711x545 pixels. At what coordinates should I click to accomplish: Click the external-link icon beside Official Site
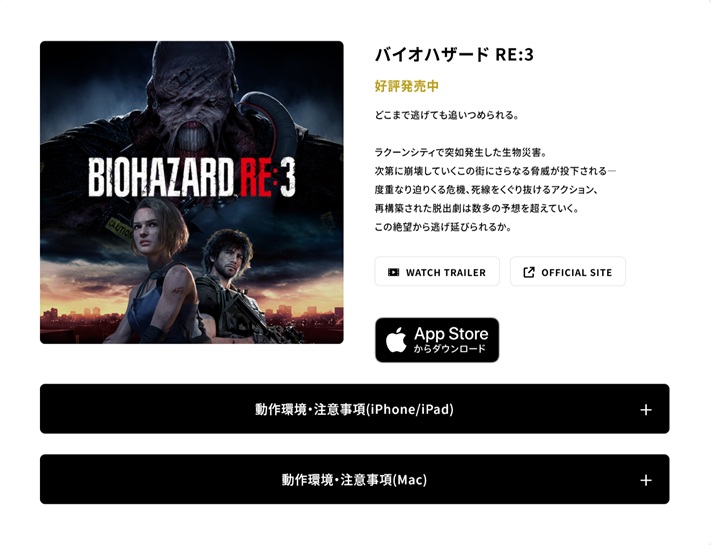pos(529,272)
